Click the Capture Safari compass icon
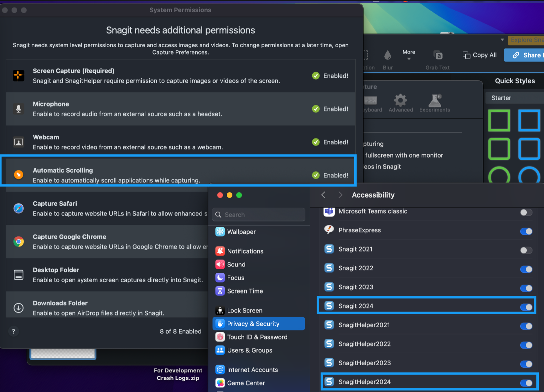 coord(19,209)
